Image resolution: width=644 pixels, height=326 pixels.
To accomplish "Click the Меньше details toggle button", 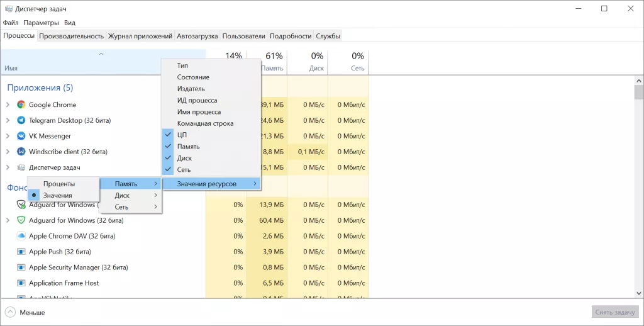I will 25,312.
